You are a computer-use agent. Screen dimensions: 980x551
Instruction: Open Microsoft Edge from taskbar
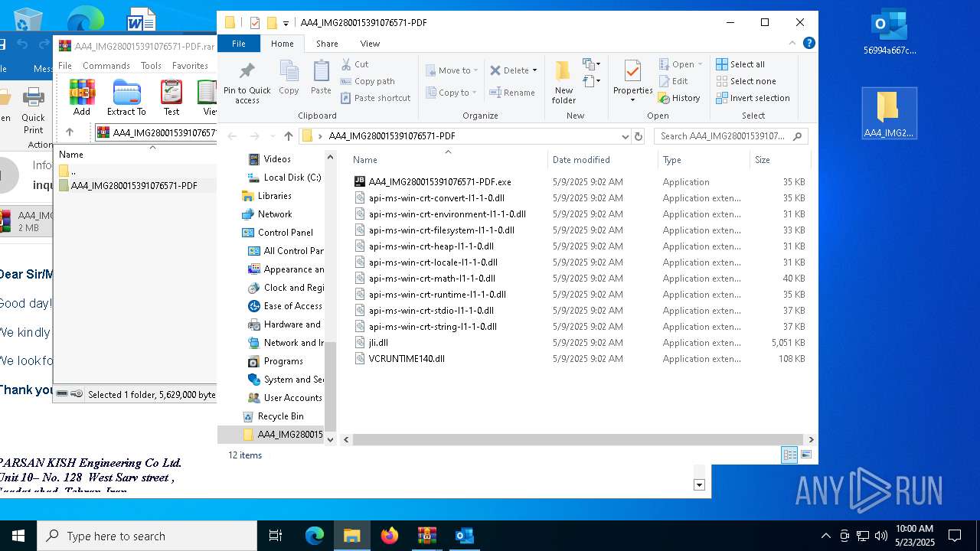[315, 536]
